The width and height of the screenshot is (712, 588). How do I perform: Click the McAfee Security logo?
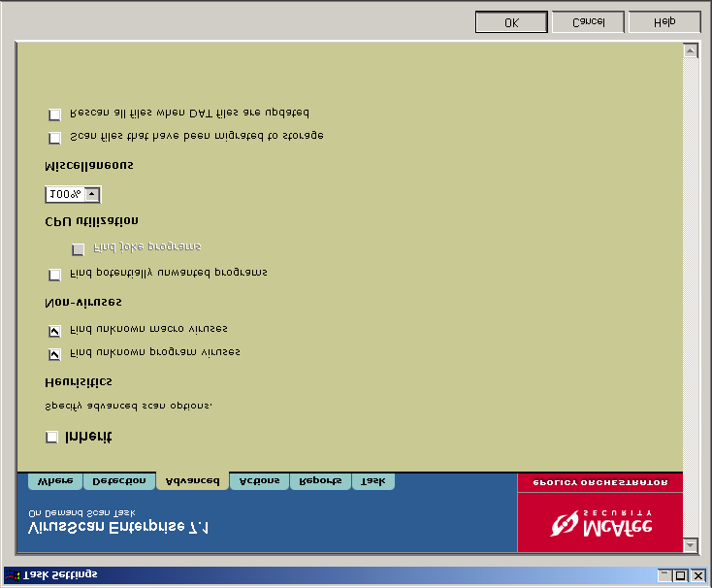(600, 522)
